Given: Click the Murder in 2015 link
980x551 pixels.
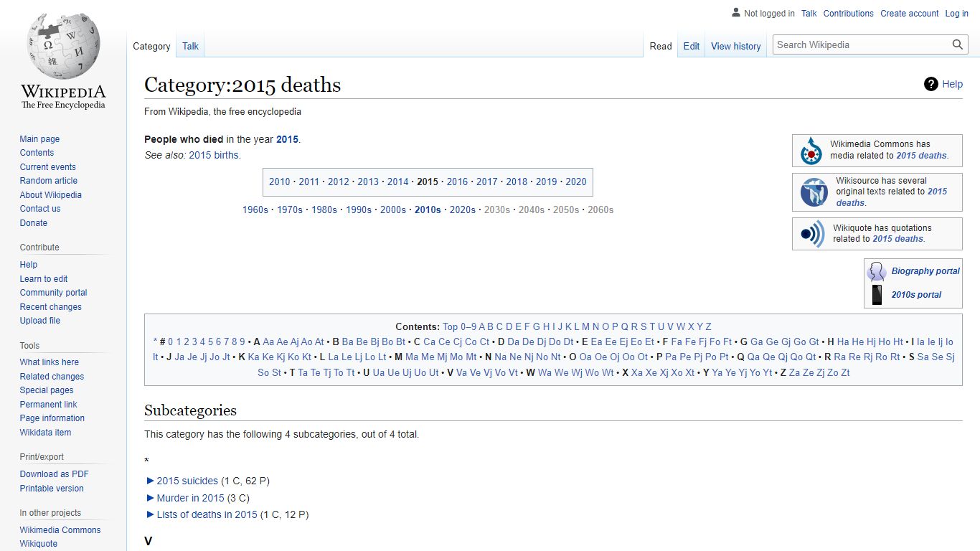Looking at the screenshot, I should [190, 498].
